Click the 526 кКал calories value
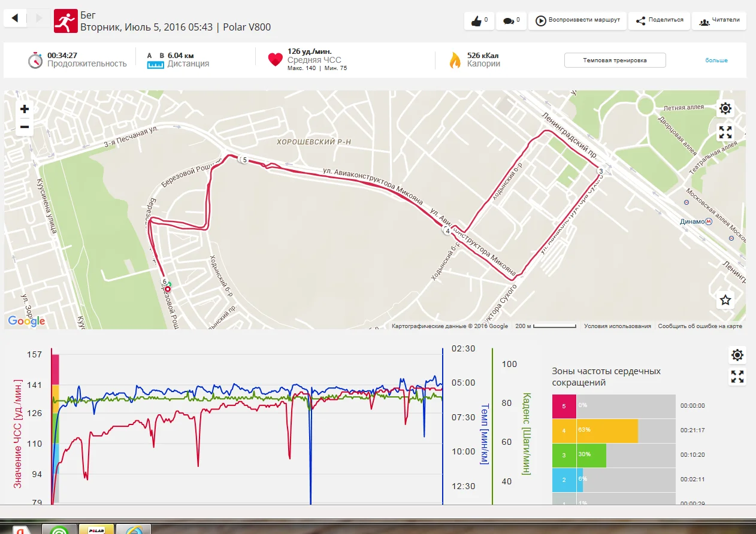The width and height of the screenshot is (756, 534). [x=483, y=55]
